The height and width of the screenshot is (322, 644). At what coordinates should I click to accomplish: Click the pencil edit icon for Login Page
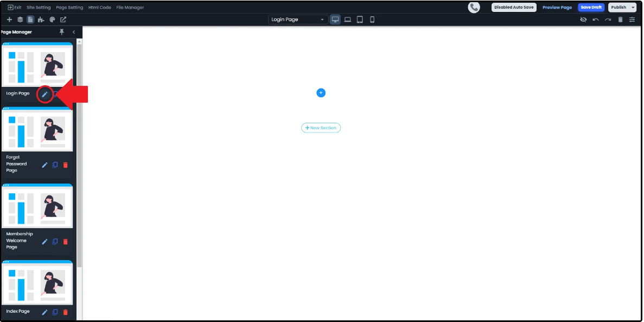[45, 94]
